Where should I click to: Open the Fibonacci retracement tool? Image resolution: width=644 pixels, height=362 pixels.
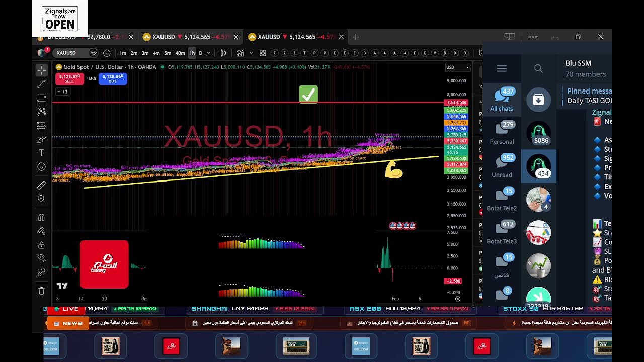click(x=42, y=98)
